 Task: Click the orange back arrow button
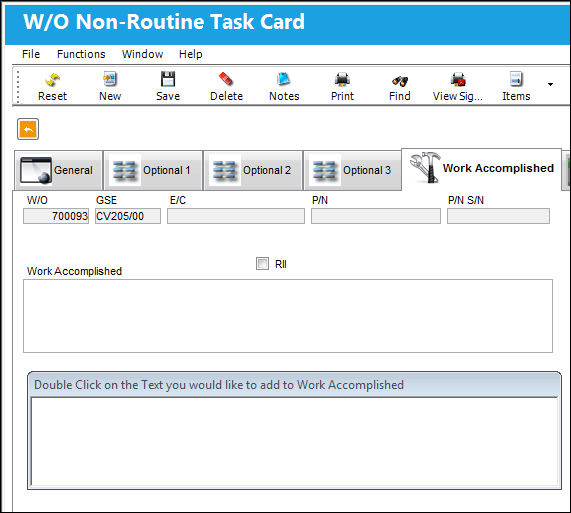pos(28,129)
